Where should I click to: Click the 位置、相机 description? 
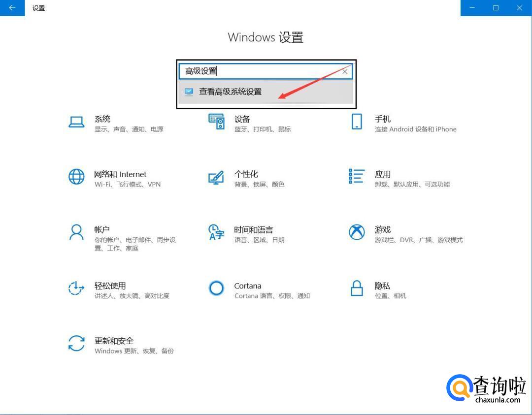390,296
